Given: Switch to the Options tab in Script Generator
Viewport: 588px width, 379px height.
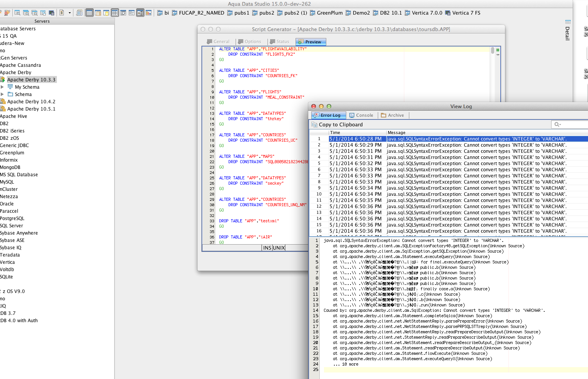Looking at the screenshot, I should pyautogui.click(x=249, y=42).
